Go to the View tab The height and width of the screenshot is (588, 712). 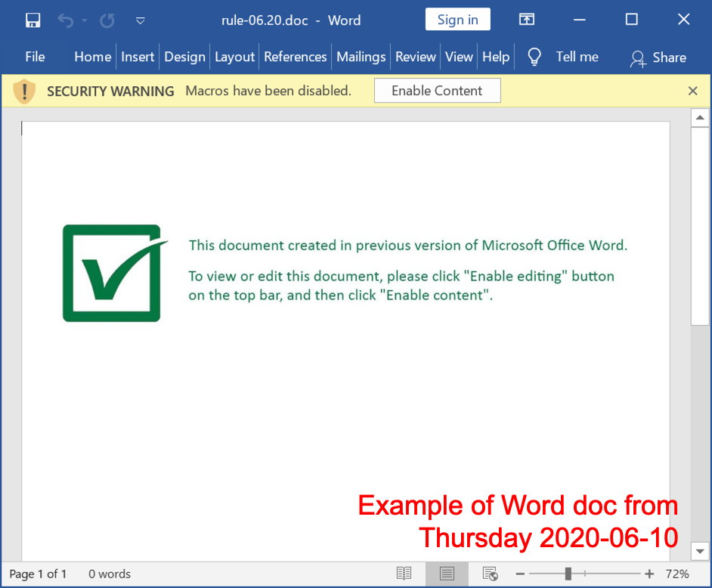pyautogui.click(x=459, y=57)
